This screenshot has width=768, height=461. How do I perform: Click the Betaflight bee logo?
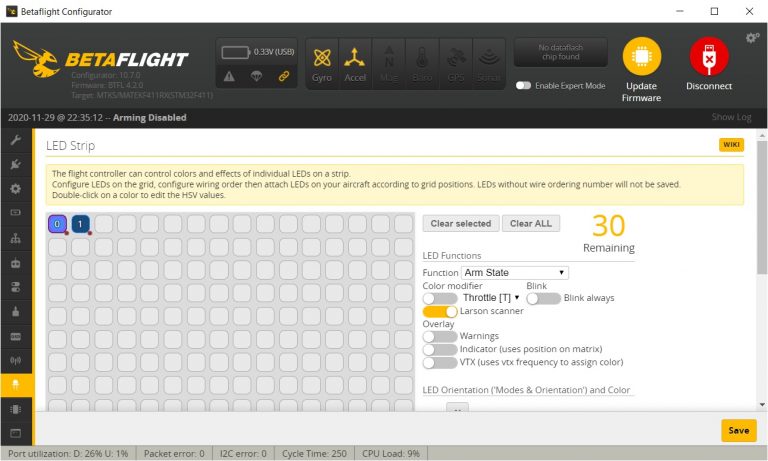click(36, 59)
